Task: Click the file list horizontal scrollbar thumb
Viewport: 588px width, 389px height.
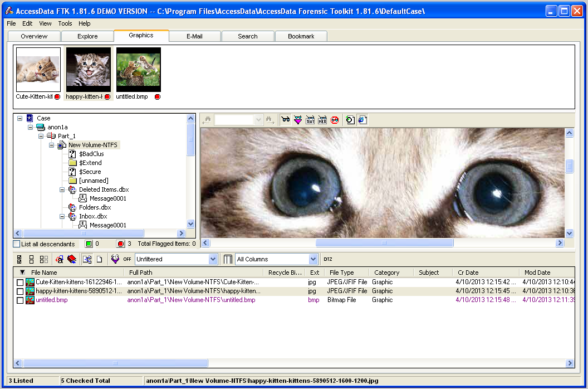Action: coord(115,363)
